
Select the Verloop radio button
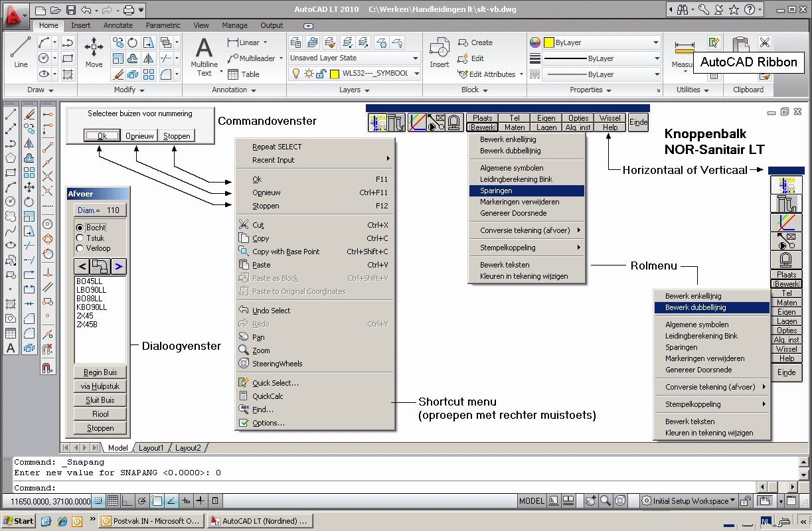(x=80, y=248)
